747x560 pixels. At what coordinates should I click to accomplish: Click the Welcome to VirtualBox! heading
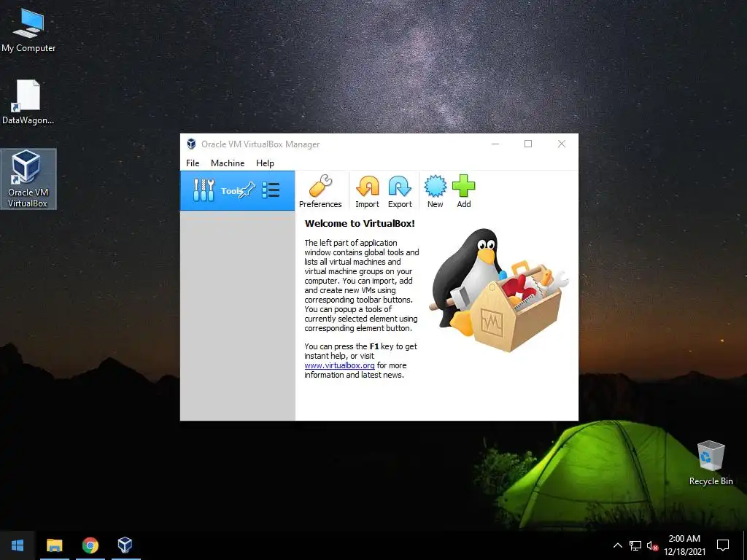[360, 223]
